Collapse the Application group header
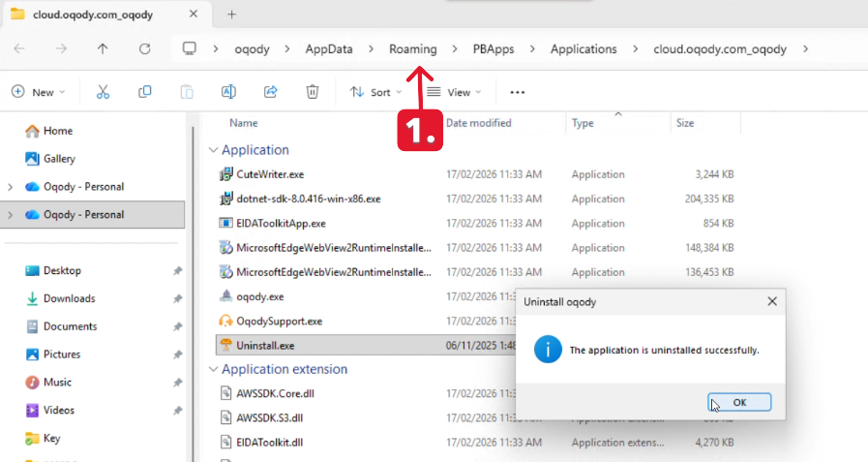The height and width of the screenshot is (462, 868). [213, 150]
